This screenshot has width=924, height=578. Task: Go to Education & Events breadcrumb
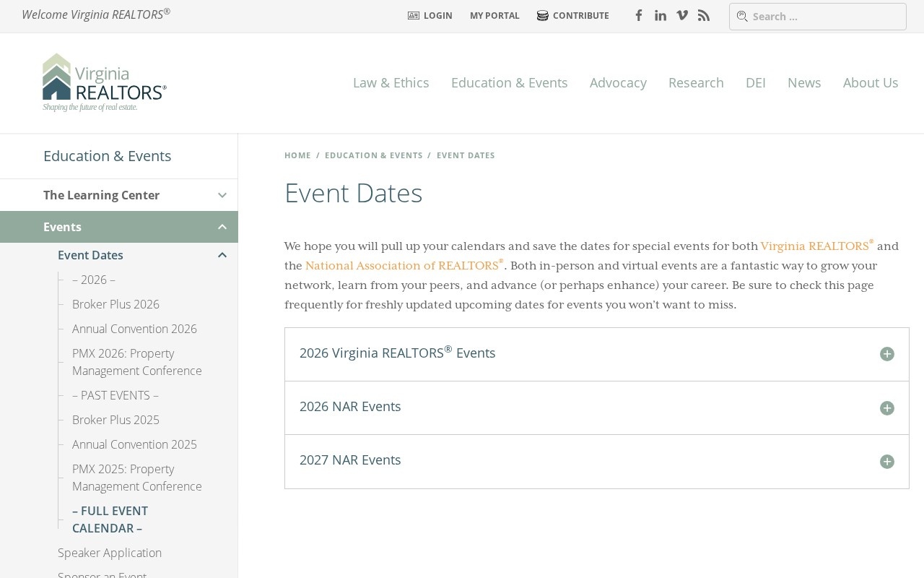pos(373,155)
